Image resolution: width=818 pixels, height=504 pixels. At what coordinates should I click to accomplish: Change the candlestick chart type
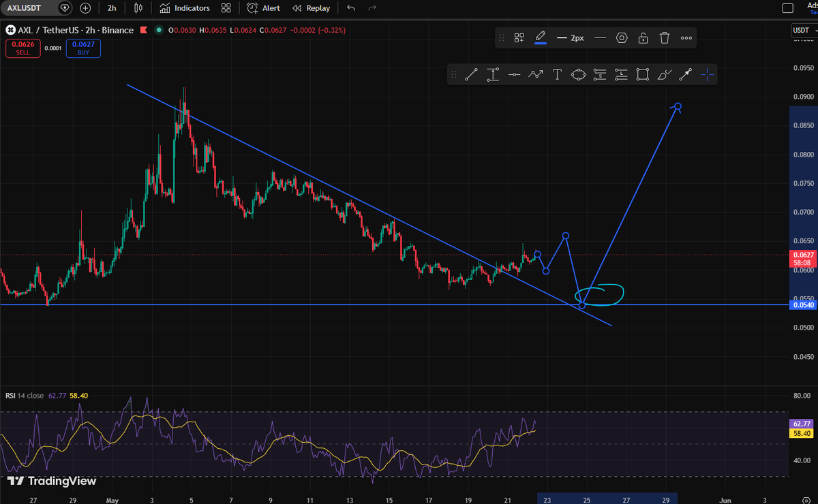(139, 8)
